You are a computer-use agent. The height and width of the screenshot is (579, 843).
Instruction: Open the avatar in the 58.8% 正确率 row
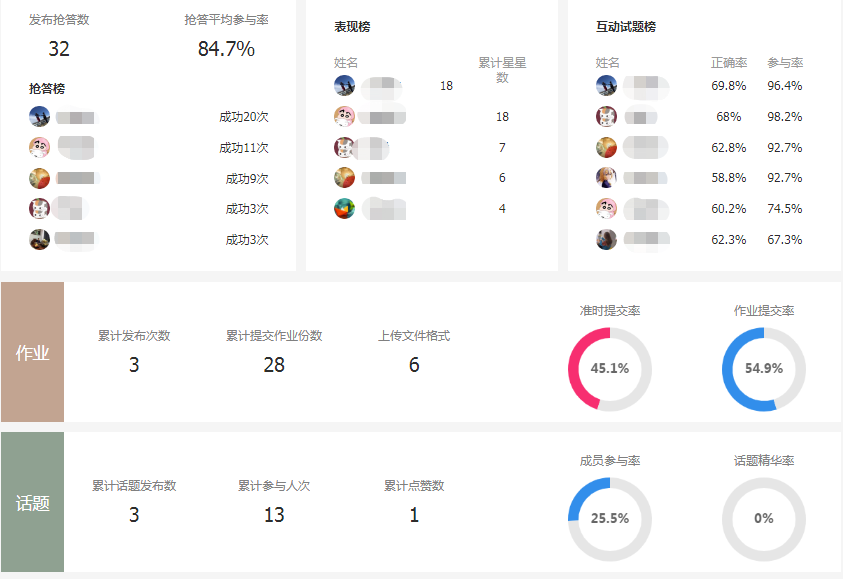pyautogui.click(x=606, y=178)
